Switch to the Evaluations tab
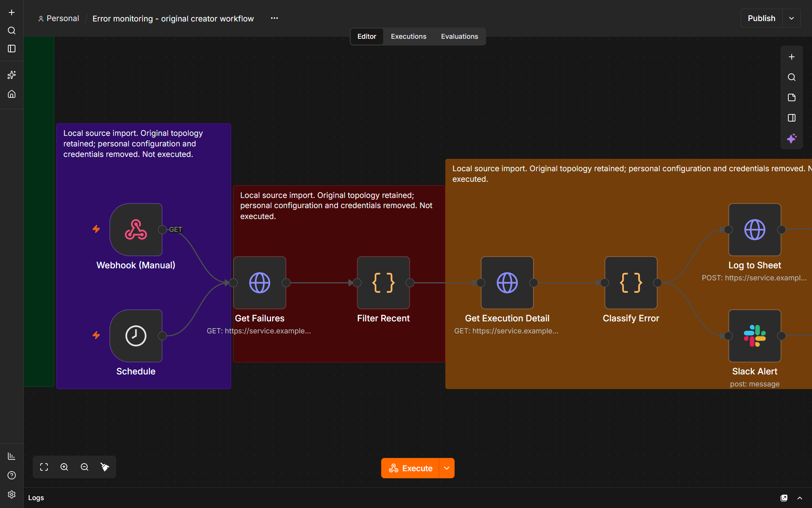The height and width of the screenshot is (508, 812). 459,37
